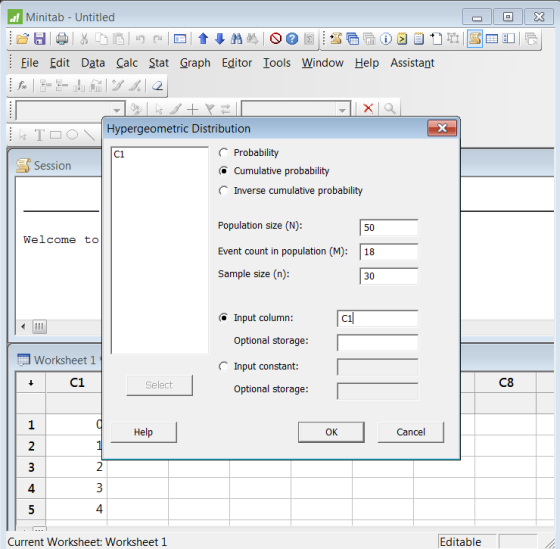Click the Event count in population field
560x549 pixels.
pyautogui.click(x=389, y=252)
